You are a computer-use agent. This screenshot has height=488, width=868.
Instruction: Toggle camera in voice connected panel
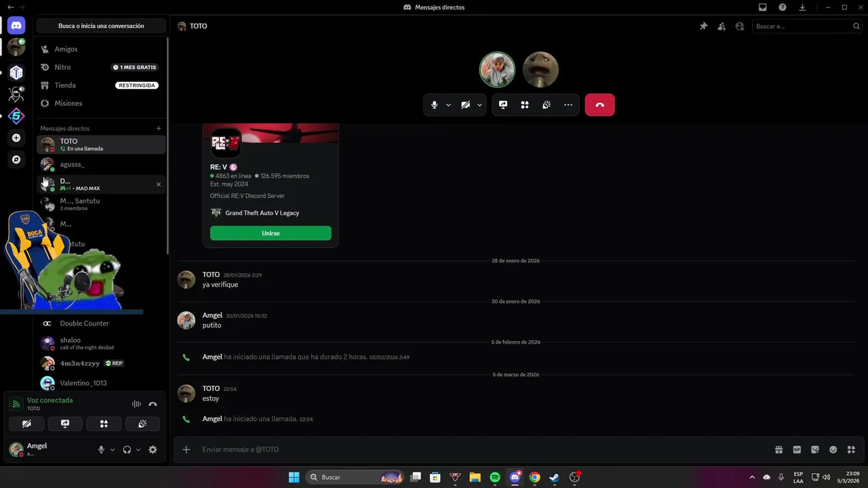[x=26, y=424]
